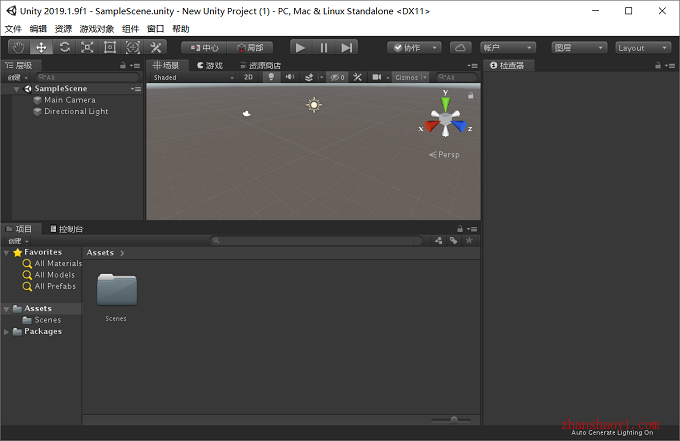Open the Account dropdown
The image size is (680, 441).
pos(508,48)
